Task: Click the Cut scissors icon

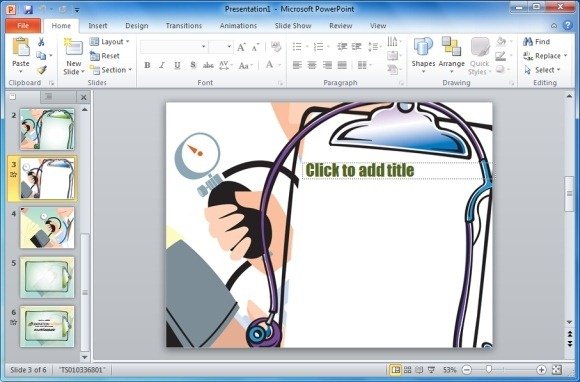Action: pyautogui.click(x=41, y=42)
